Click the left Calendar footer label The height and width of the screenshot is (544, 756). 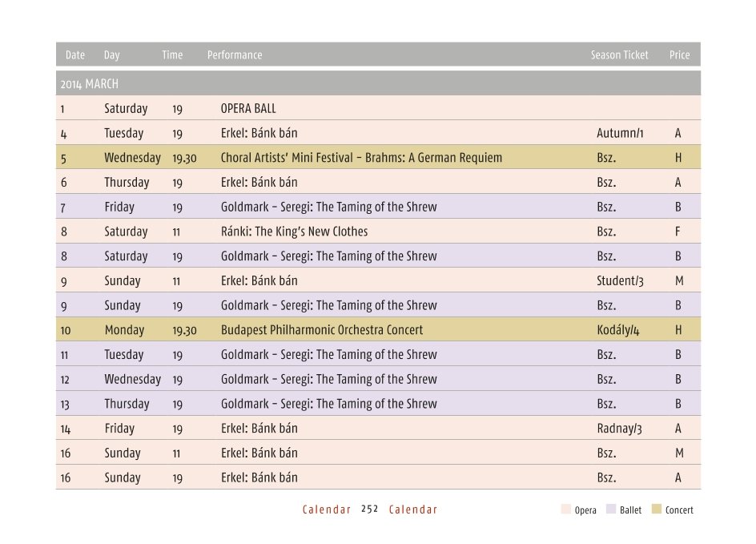[x=327, y=510]
